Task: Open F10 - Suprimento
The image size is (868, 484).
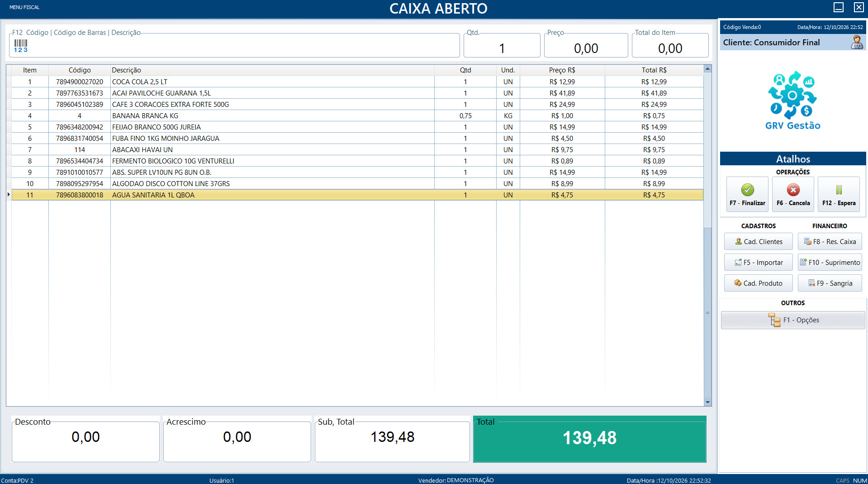Action: tap(830, 263)
